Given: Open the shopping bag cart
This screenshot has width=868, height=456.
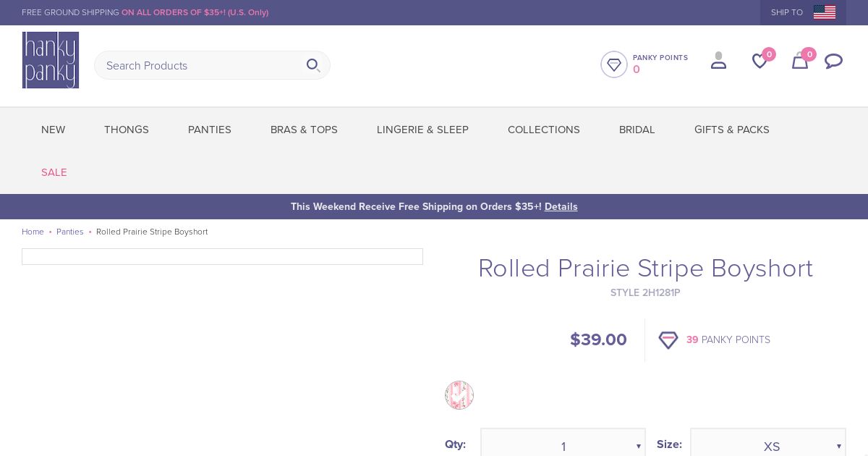Looking at the screenshot, I should 799,62.
